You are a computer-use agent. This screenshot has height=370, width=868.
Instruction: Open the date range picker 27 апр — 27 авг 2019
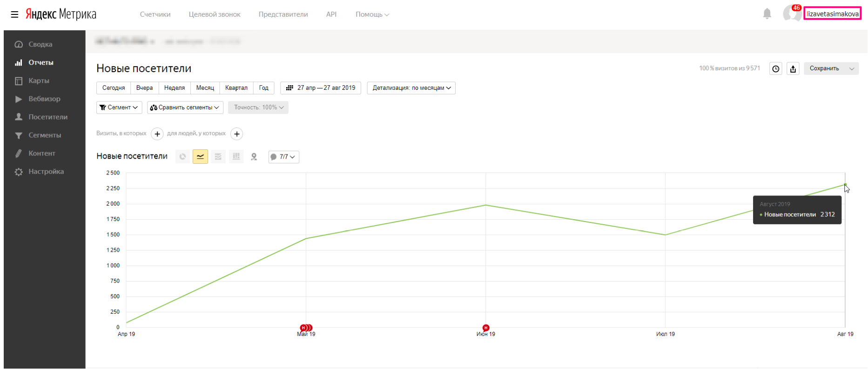(x=321, y=88)
